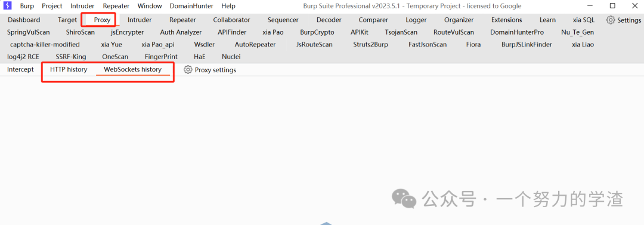Open the Comparer tab
Viewport: 644px width, 225px height.
[x=373, y=20]
